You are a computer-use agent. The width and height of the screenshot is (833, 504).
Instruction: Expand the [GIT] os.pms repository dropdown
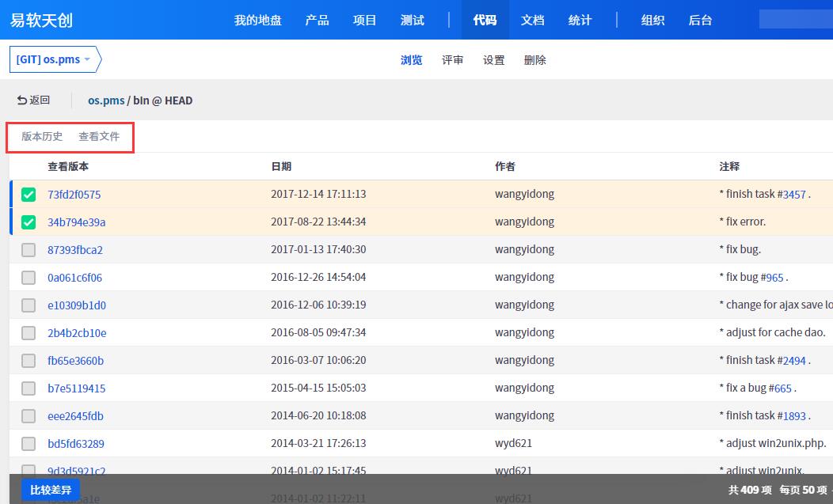[x=54, y=60]
